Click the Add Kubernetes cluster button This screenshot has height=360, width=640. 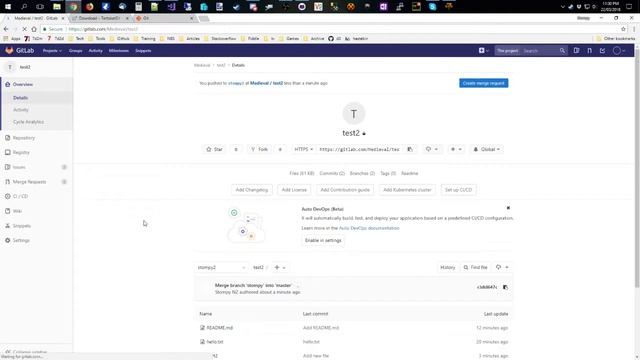407,190
